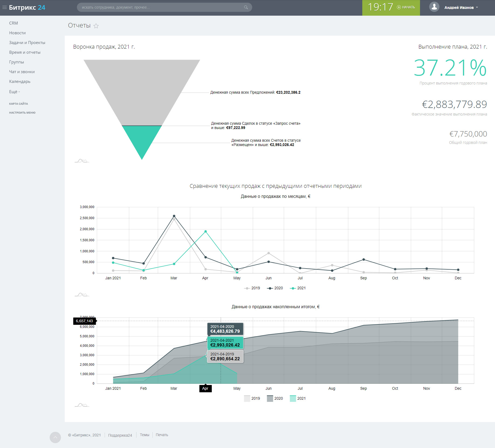495x448 pixels.
Task: Start the workday with the Начать button
Action: 406,7
